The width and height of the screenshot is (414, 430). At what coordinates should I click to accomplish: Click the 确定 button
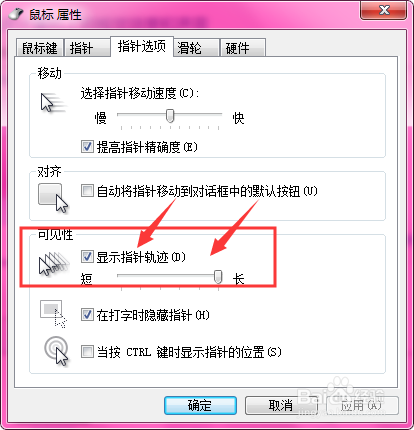click(x=200, y=405)
